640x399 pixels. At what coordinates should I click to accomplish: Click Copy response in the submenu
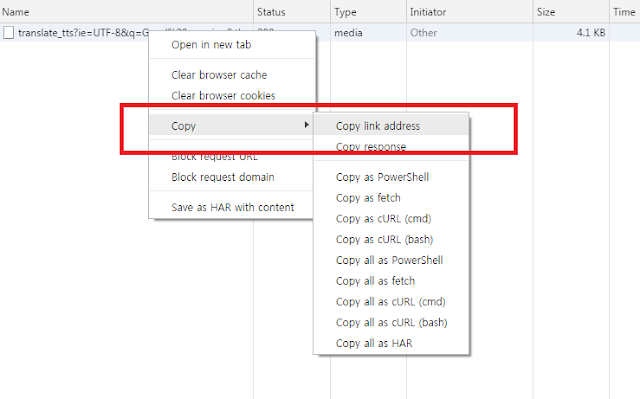tap(391, 146)
